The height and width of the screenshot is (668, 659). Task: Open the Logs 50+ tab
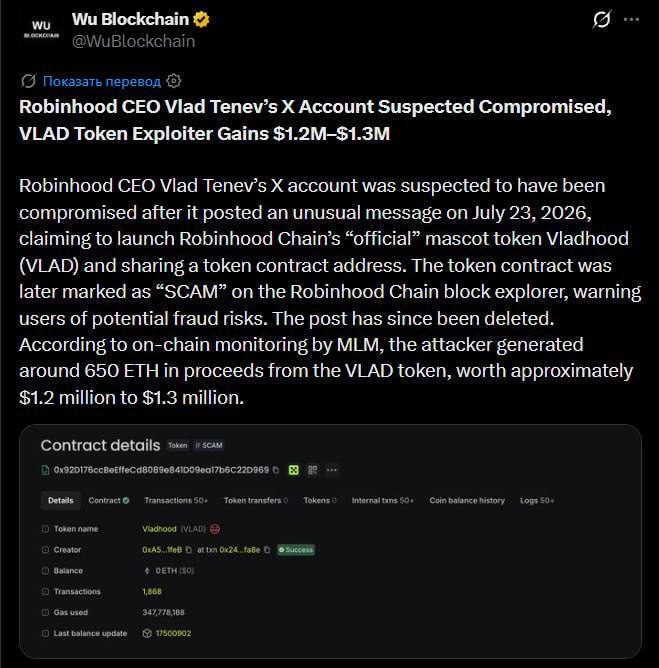click(537, 500)
